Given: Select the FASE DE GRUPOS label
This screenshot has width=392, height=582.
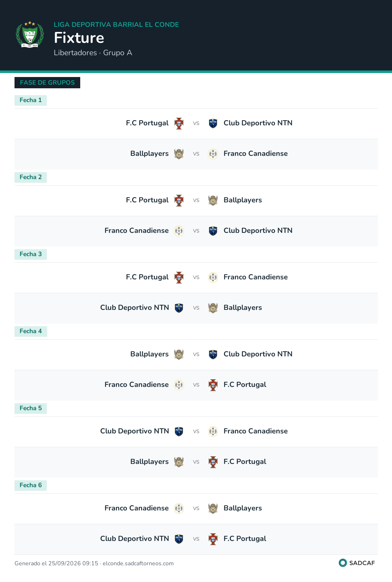Looking at the screenshot, I should pos(47,82).
